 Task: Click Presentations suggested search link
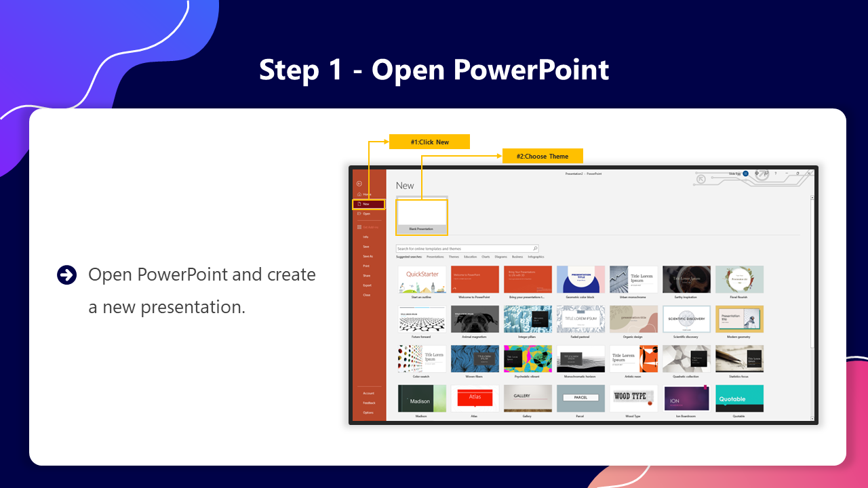tap(435, 257)
